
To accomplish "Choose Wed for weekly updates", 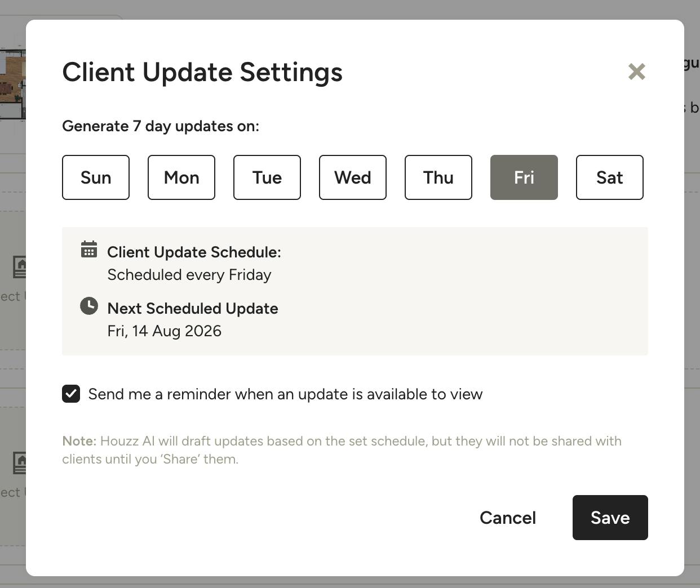I will click(x=353, y=177).
